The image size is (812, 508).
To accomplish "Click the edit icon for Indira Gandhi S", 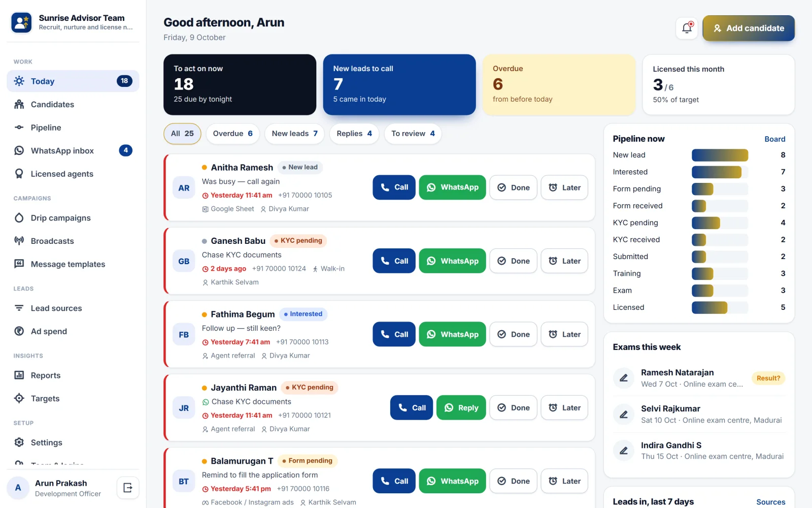I will [x=624, y=451].
